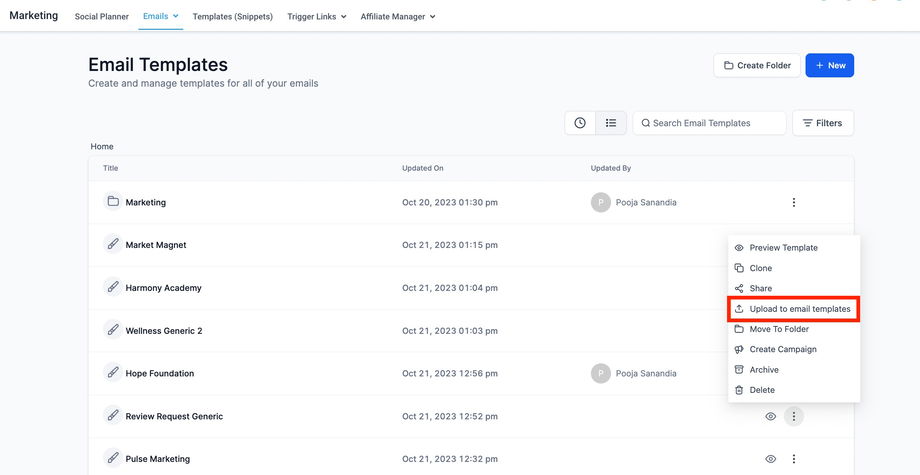Screen dimensions: 920x475
Task: Switch to list view icon
Action: point(611,123)
